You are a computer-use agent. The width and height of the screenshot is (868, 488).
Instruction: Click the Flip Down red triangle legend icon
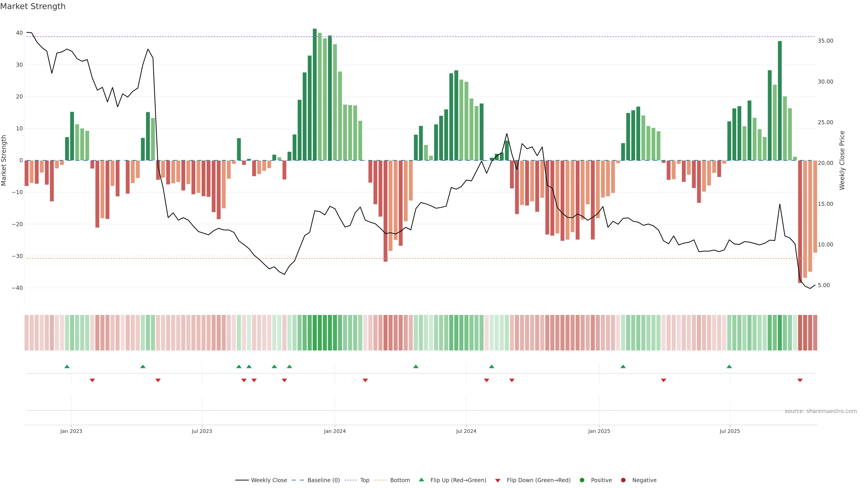[498, 481]
